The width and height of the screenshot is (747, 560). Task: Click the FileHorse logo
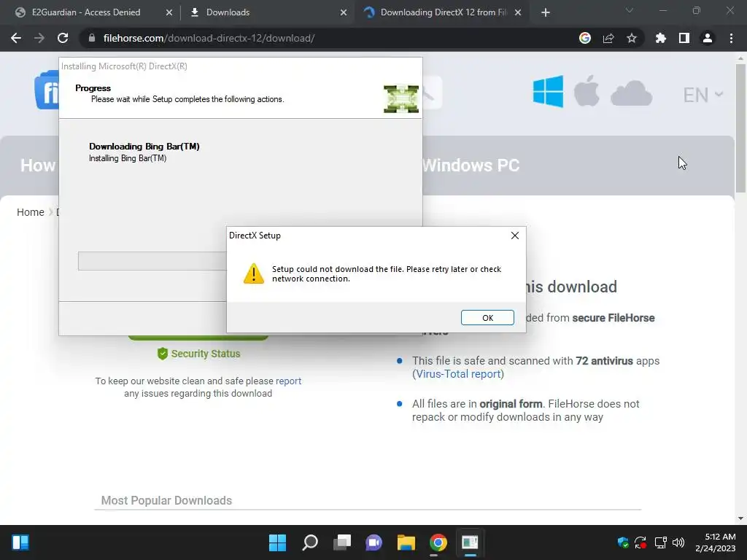(47, 90)
